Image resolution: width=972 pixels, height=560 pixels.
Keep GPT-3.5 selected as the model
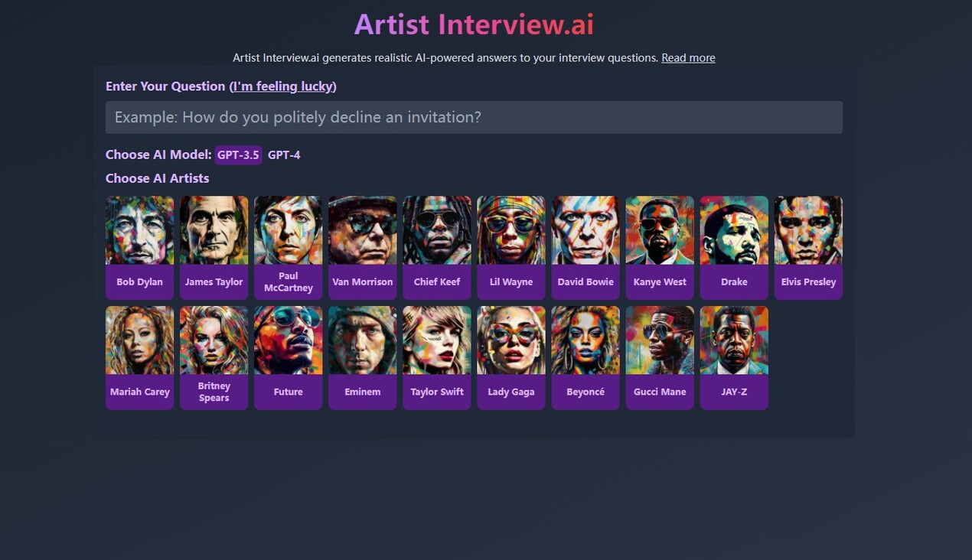[238, 155]
